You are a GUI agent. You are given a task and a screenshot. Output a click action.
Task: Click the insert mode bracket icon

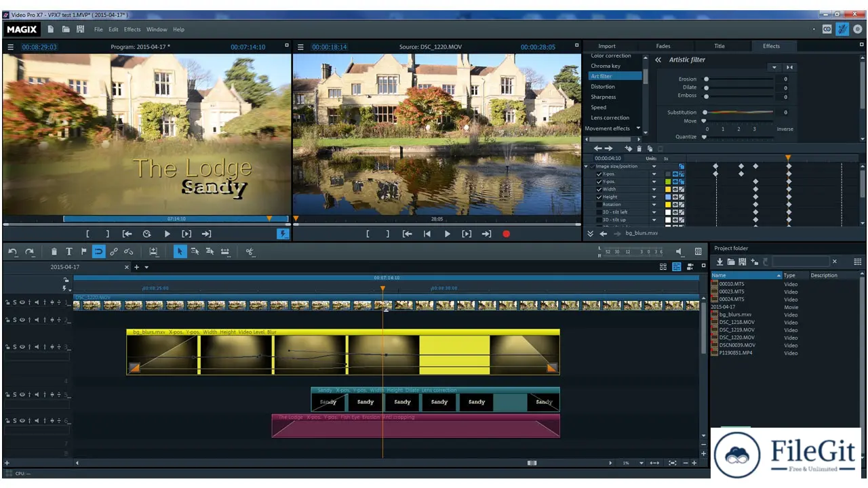coord(153,251)
